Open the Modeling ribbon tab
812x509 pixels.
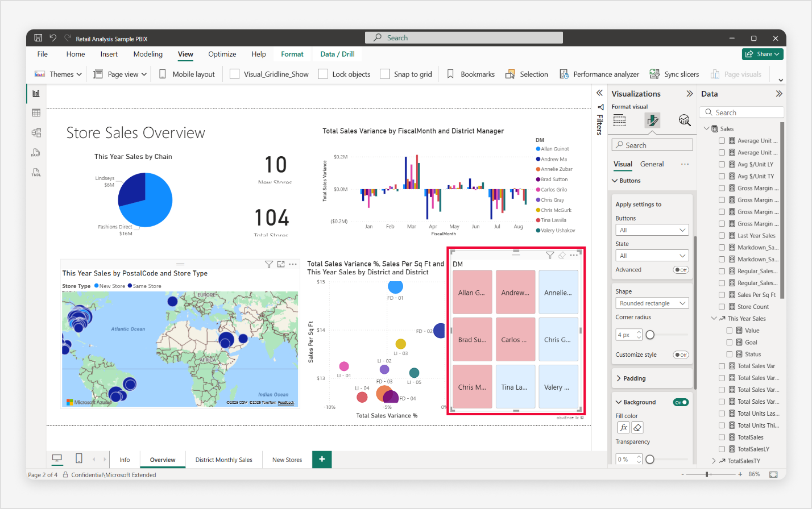(148, 55)
